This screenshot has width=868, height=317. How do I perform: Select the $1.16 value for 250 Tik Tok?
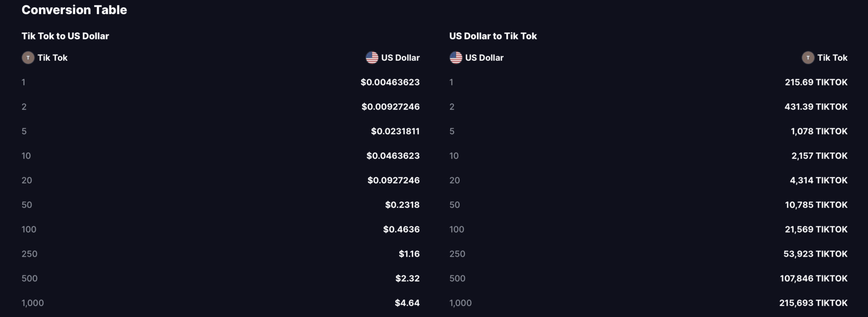(409, 254)
